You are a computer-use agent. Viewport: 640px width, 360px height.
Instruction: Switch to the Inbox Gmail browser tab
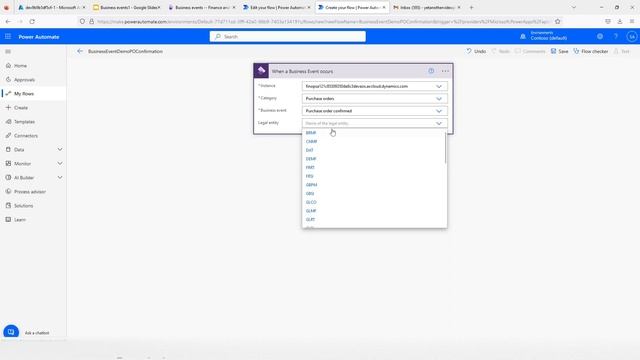pos(427,7)
